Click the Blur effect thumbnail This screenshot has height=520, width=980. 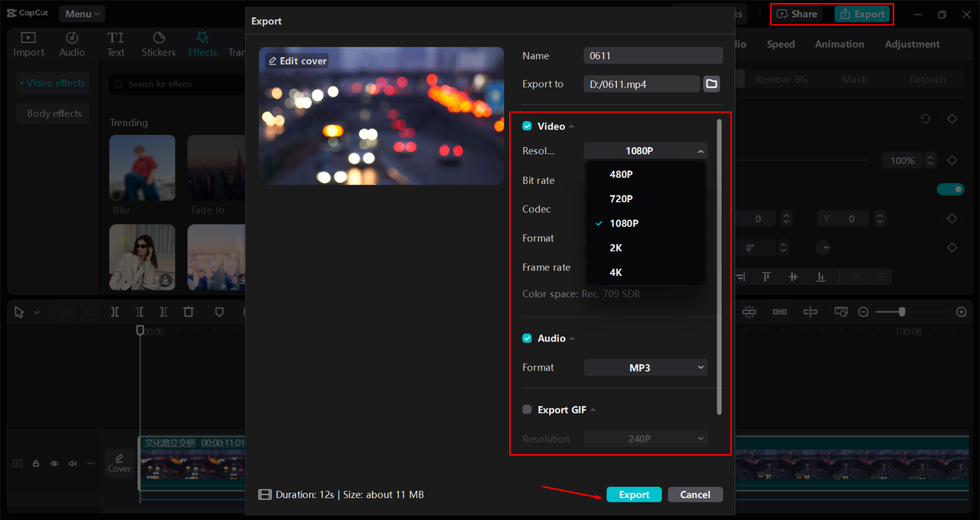pyautogui.click(x=142, y=168)
